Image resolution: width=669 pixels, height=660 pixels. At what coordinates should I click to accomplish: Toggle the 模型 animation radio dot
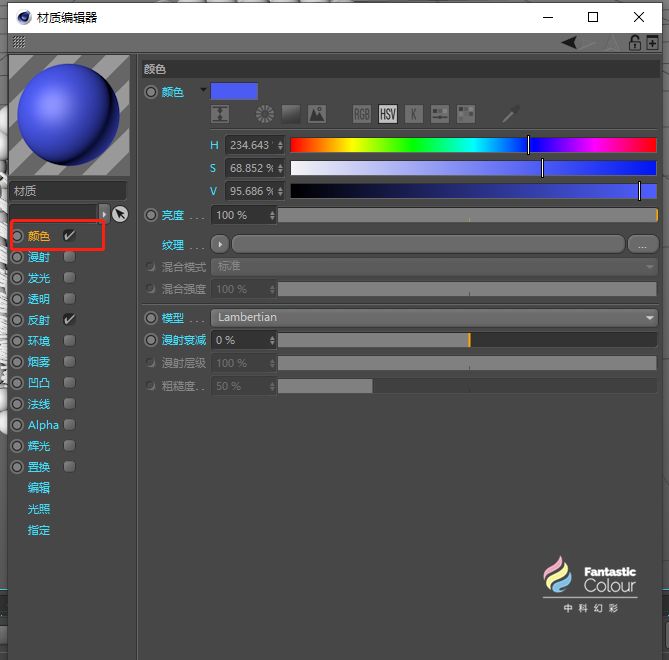(x=151, y=318)
